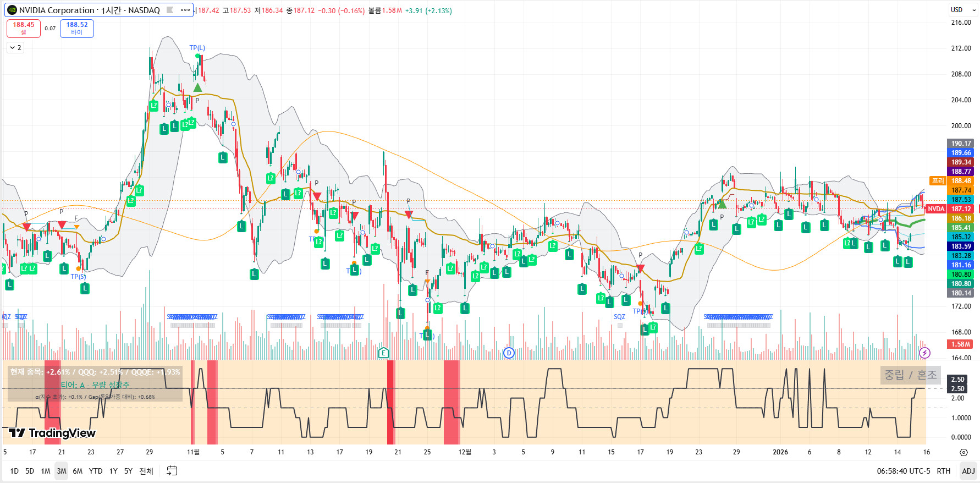The height and width of the screenshot is (483, 980).
Task: Expand the collapsed indicators legend showing 2
Action: tap(15, 48)
